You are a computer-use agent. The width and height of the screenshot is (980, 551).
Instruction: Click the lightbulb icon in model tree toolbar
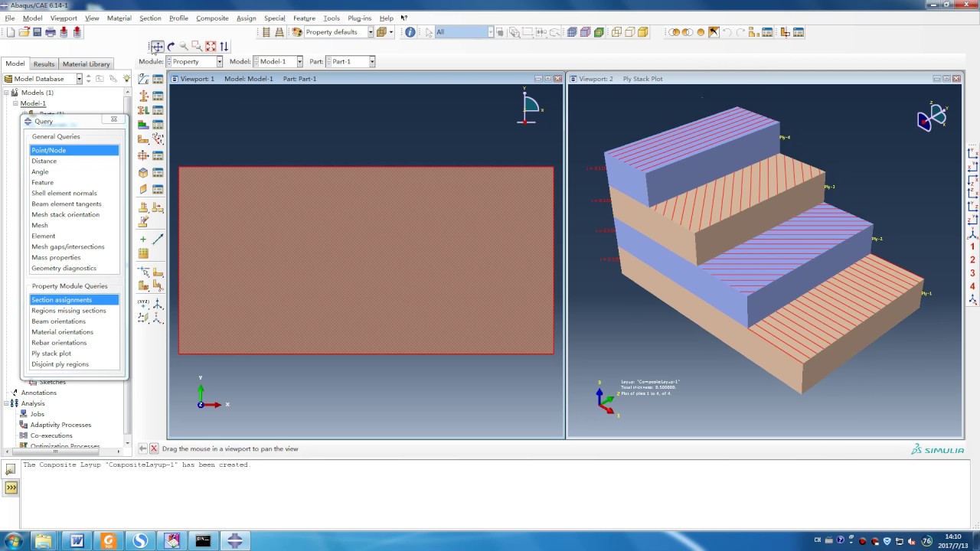coord(127,79)
